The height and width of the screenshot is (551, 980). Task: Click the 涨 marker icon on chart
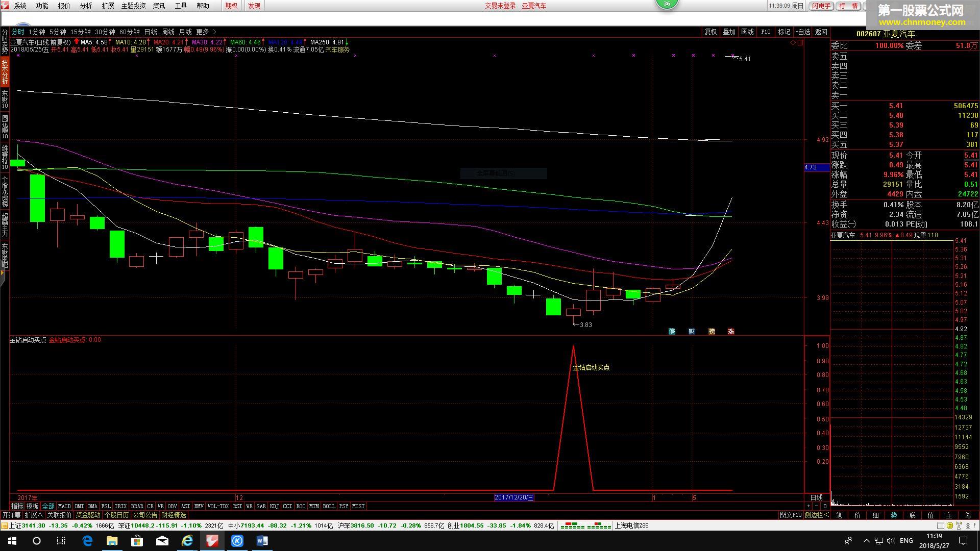tap(731, 331)
